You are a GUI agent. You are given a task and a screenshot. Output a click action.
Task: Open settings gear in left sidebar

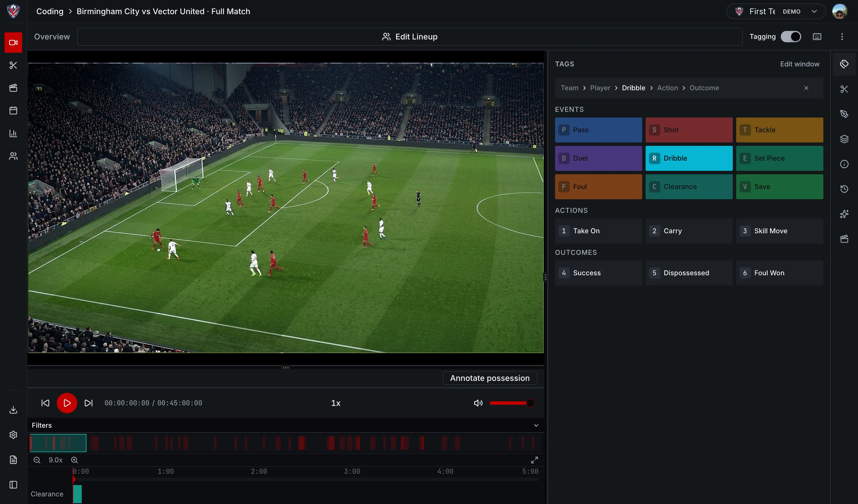pos(13,435)
